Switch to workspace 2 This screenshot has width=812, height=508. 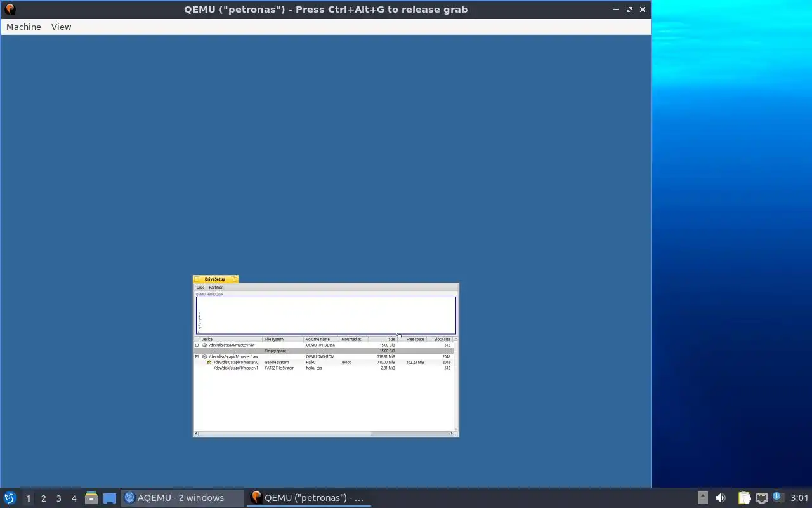[43, 498]
